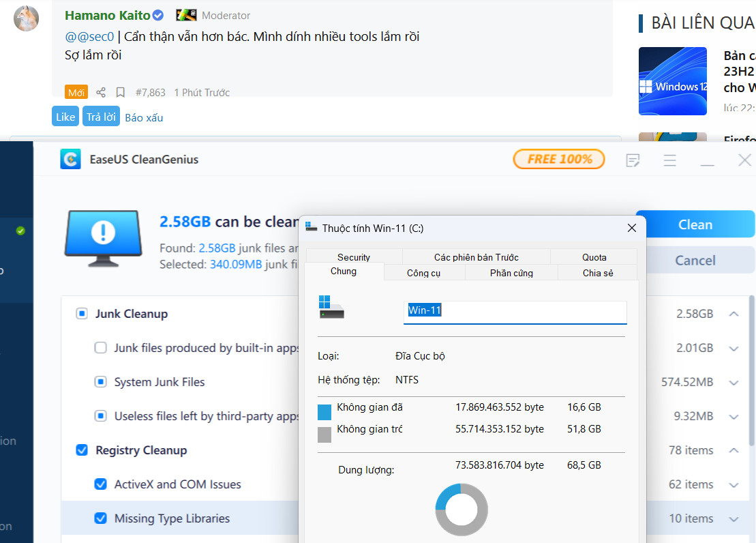Image resolution: width=756 pixels, height=543 pixels.
Task: Click the 340.09MB selected value
Action: coord(236,265)
